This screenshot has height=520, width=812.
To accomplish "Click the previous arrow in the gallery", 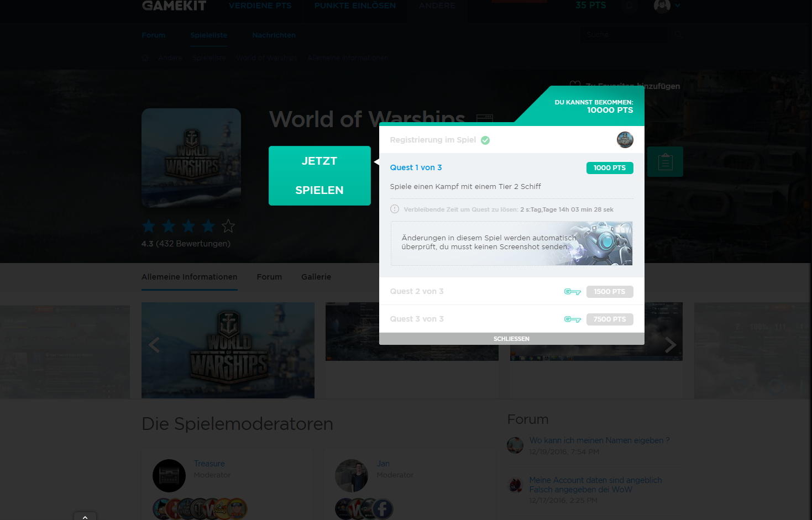I will pyautogui.click(x=154, y=345).
